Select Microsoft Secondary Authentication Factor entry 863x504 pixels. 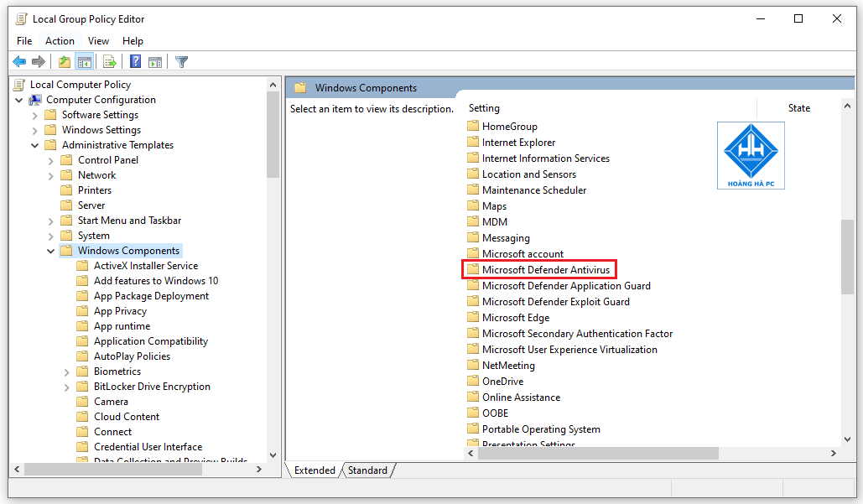point(577,334)
